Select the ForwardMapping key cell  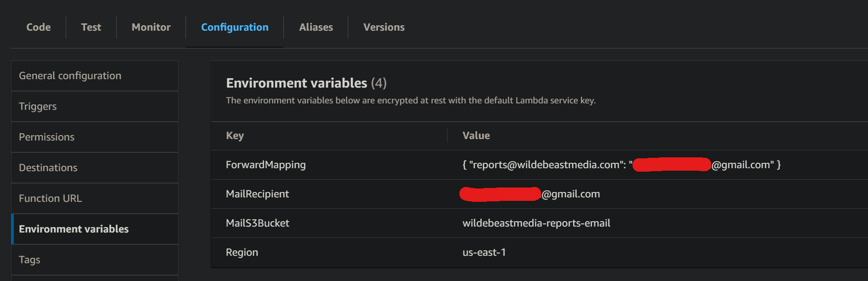[266, 165]
